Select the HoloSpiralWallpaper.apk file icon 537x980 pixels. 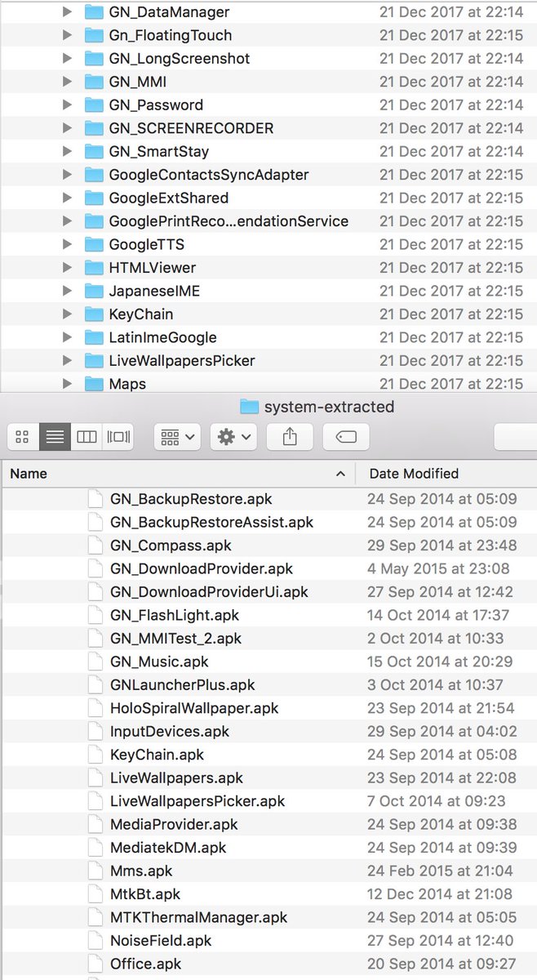tap(95, 708)
